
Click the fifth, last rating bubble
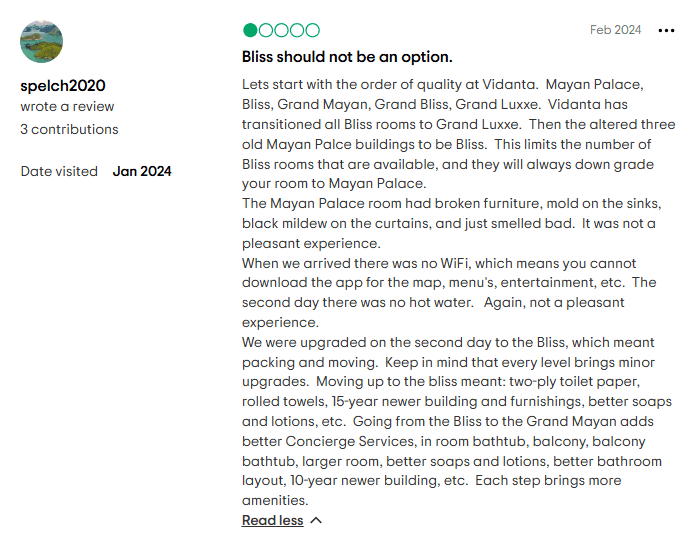click(x=313, y=30)
